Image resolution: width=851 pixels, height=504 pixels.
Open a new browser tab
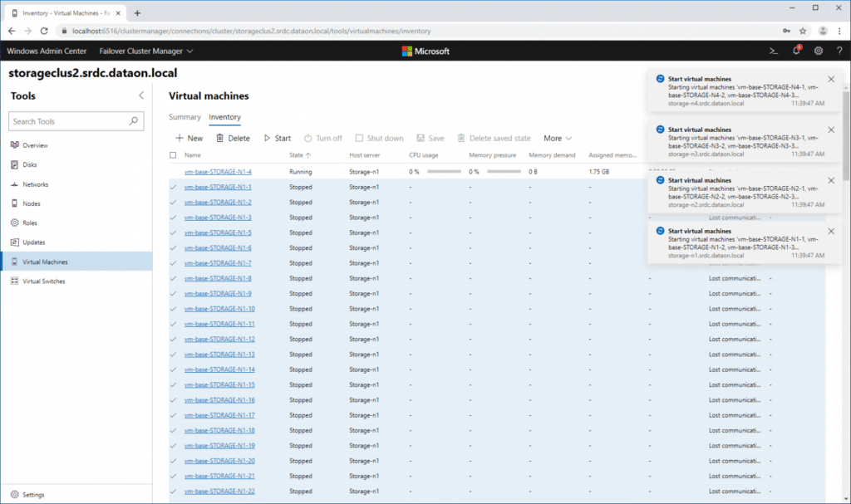tap(137, 13)
